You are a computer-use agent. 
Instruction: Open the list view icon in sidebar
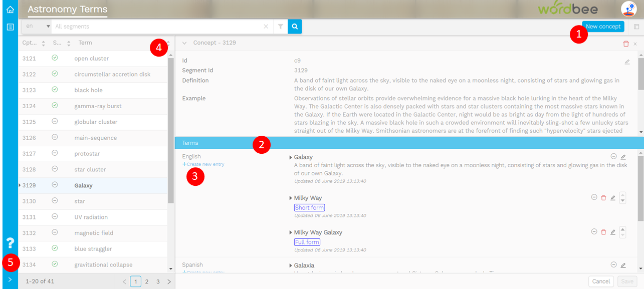[x=10, y=27]
